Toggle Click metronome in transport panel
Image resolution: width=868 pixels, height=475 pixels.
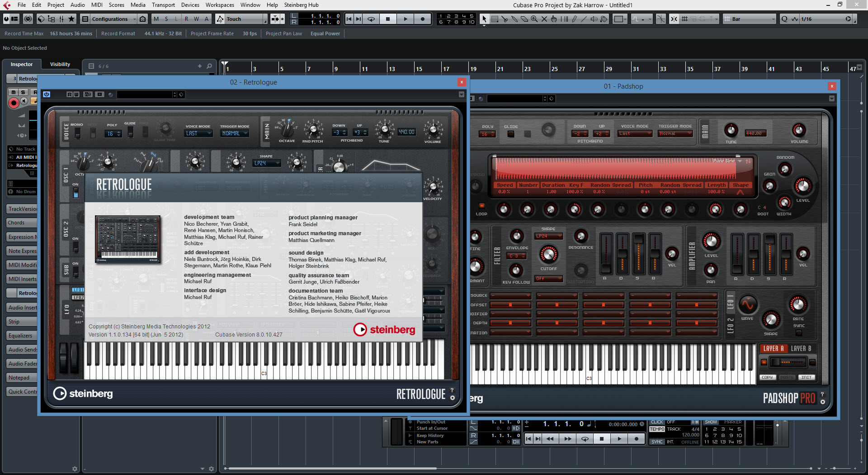657,422
